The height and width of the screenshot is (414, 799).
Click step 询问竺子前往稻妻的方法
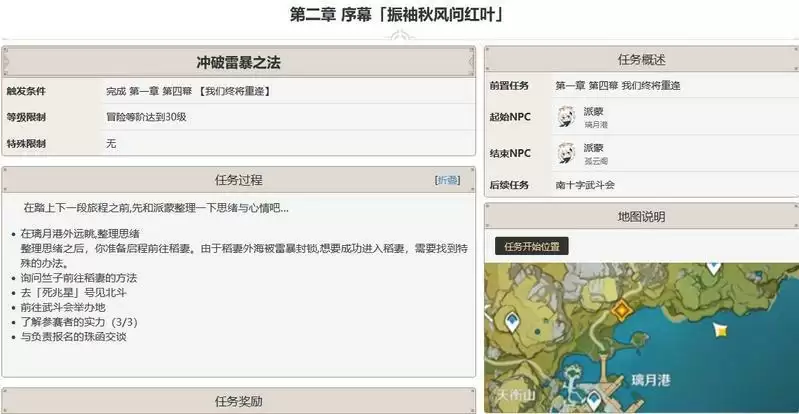click(79, 278)
